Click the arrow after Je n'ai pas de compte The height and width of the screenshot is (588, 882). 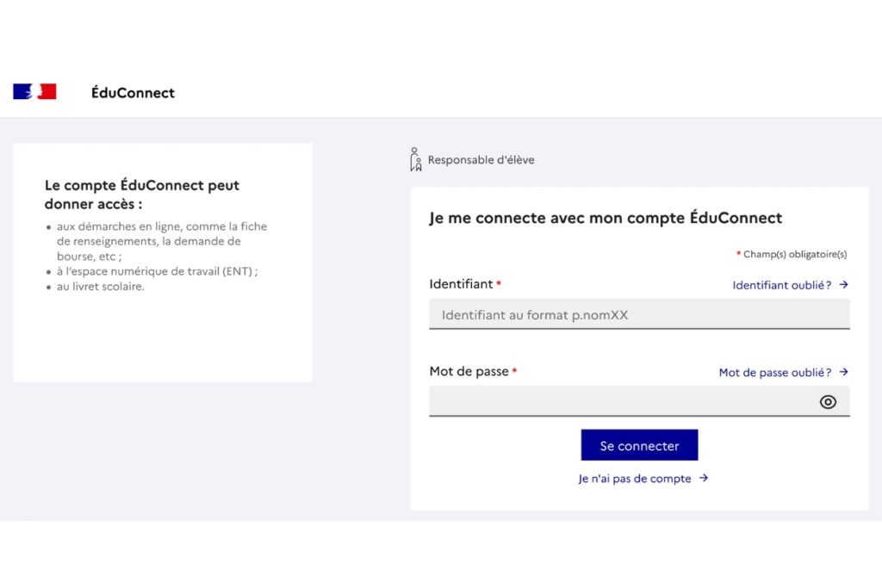tap(704, 478)
